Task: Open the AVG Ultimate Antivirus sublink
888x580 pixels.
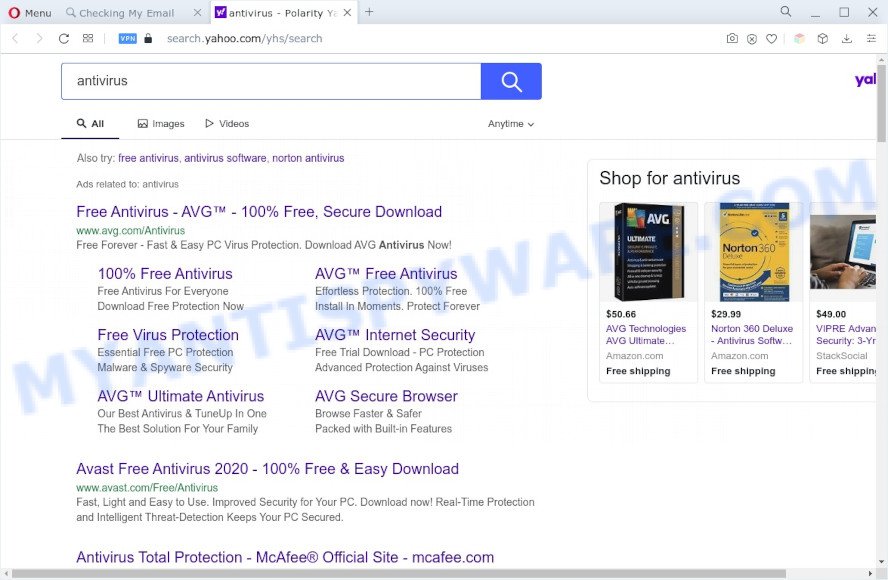Action: 181,396
